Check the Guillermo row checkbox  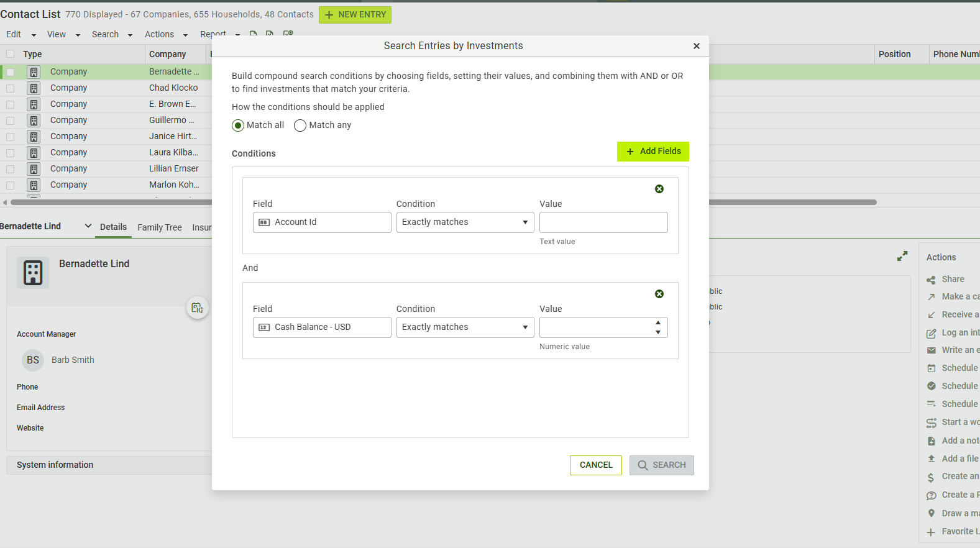coord(11,121)
